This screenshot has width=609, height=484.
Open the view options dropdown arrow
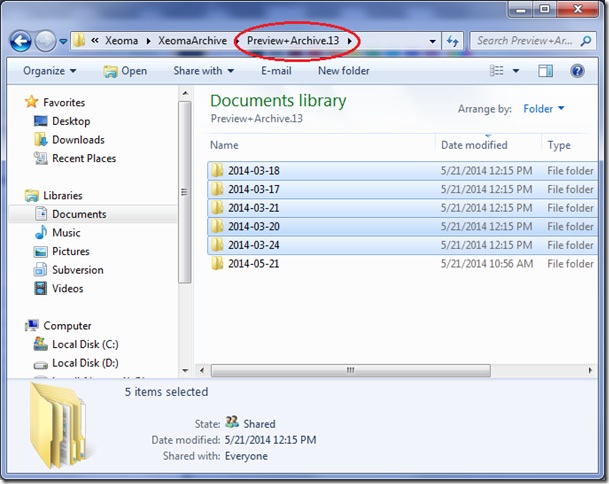click(516, 71)
